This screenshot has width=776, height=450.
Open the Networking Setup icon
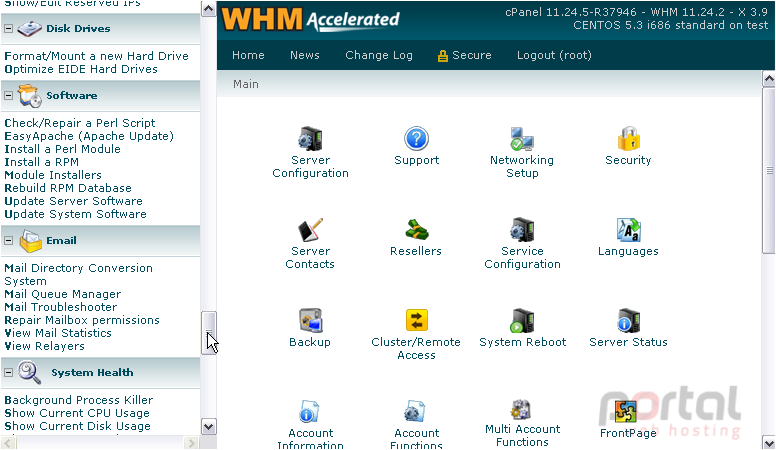[x=522, y=139]
